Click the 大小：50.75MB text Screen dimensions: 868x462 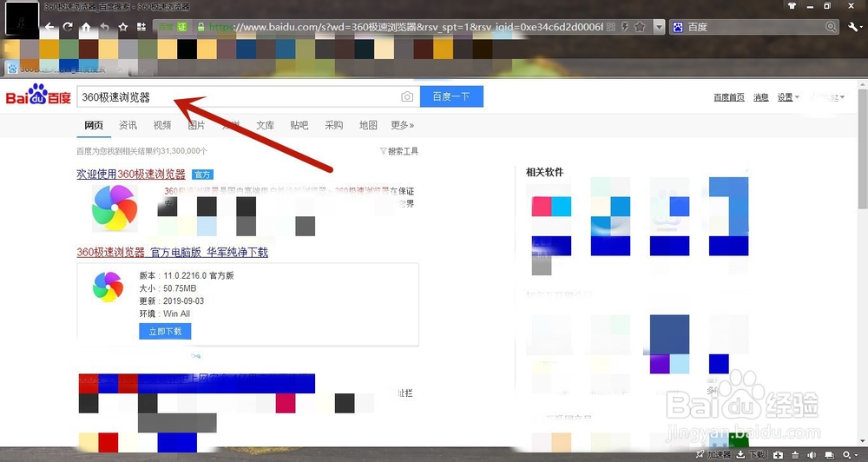[168, 288]
